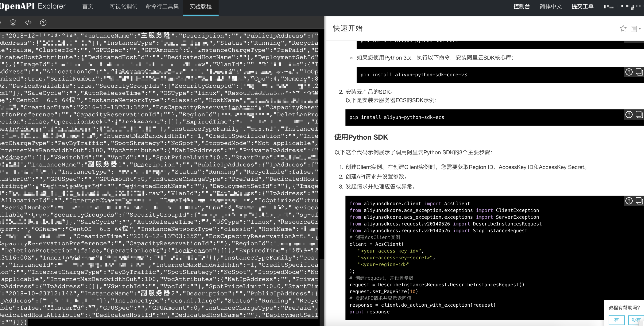Click 提交工单 in the header

coord(582,7)
